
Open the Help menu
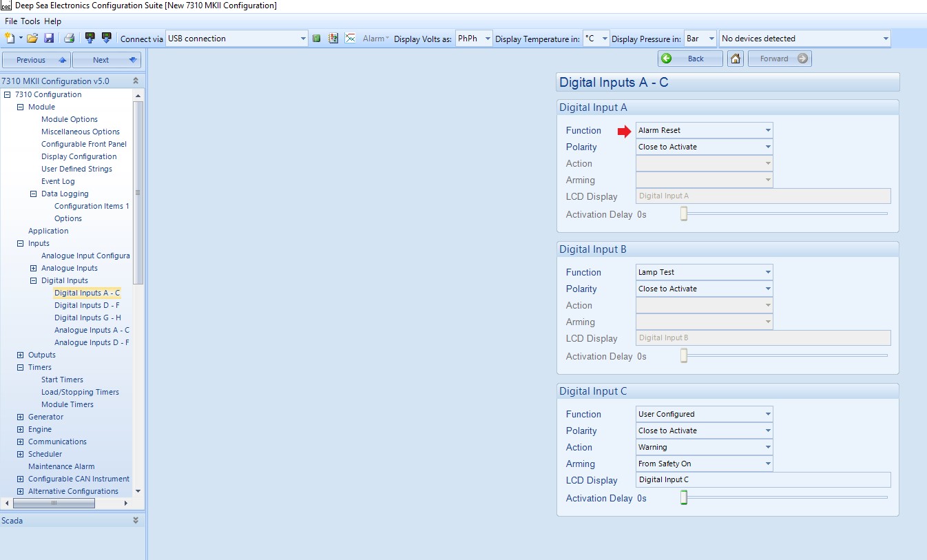click(53, 21)
